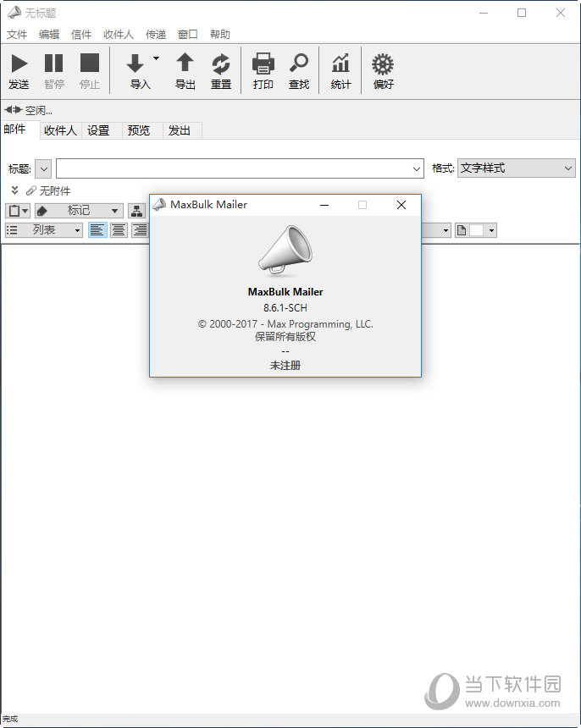Click the 8.6.1-SCH version text
Image resolution: width=581 pixels, height=728 pixels.
[285, 308]
